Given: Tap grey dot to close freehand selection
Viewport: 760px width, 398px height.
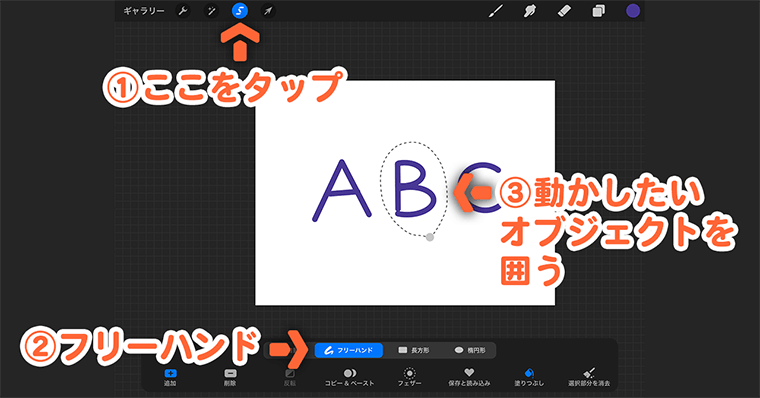Looking at the screenshot, I should 429,237.
